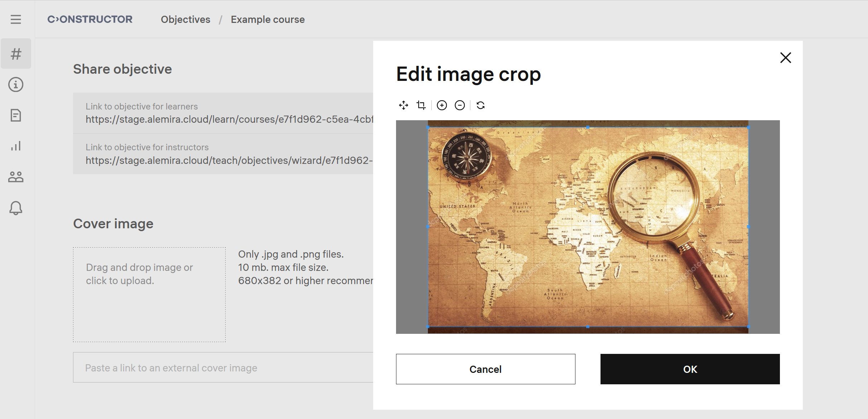Viewport: 868px width, 419px height.
Task: Zoom in on the image
Action: 442,105
